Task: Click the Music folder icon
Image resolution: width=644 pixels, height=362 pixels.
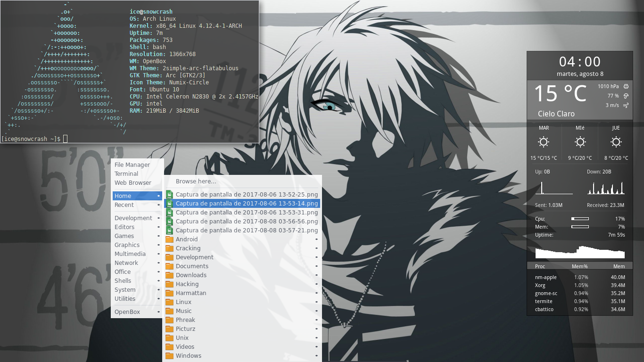Action: tap(170, 311)
